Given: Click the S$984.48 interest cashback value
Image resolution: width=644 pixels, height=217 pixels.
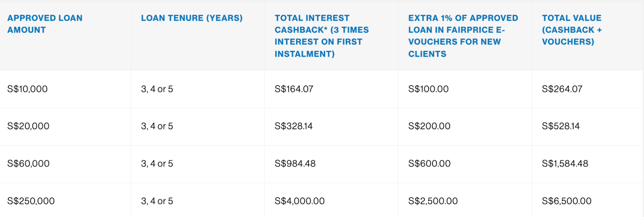Looking at the screenshot, I should coord(295,164).
